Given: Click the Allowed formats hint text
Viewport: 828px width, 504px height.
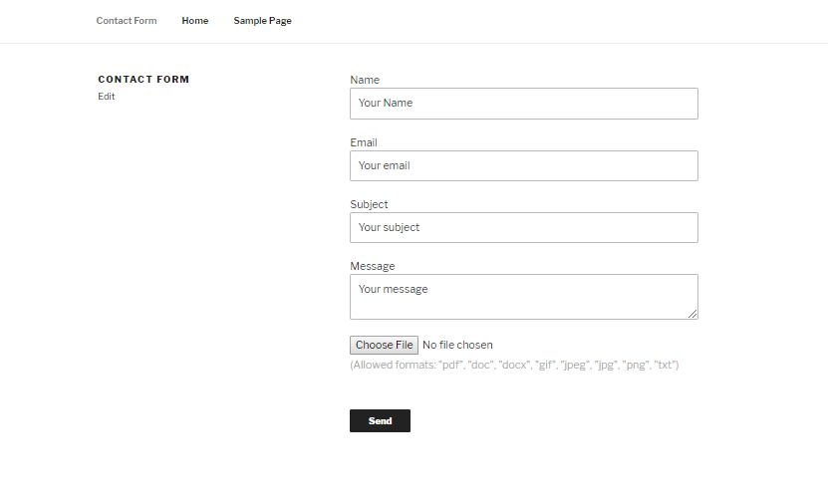Looking at the screenshot, I should pyautogui.click(x=514, y=365).
